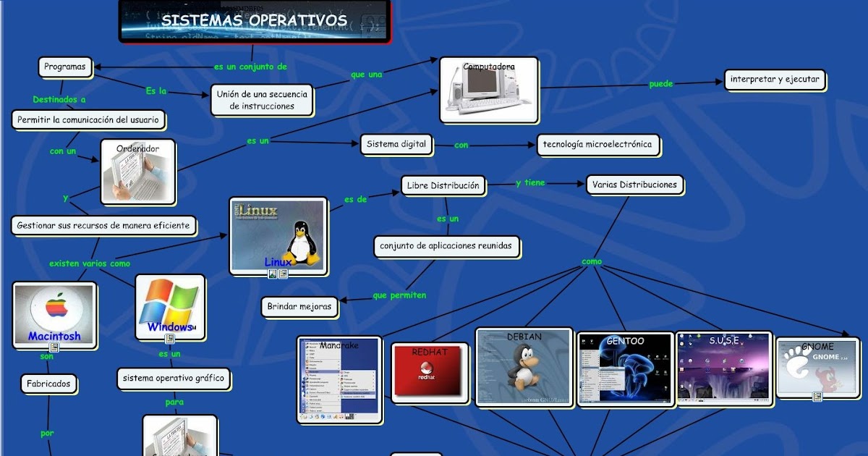Open the resource icon below GNOME node

[x=817, y=397]
